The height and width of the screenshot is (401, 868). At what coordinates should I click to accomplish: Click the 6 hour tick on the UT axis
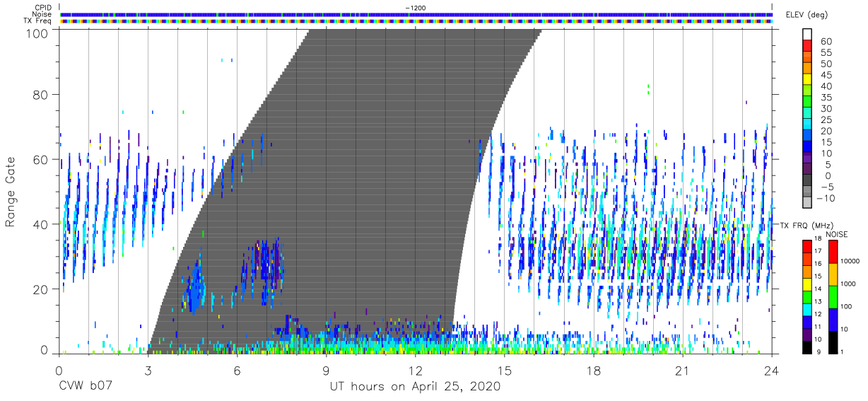[x=237, y=371]
